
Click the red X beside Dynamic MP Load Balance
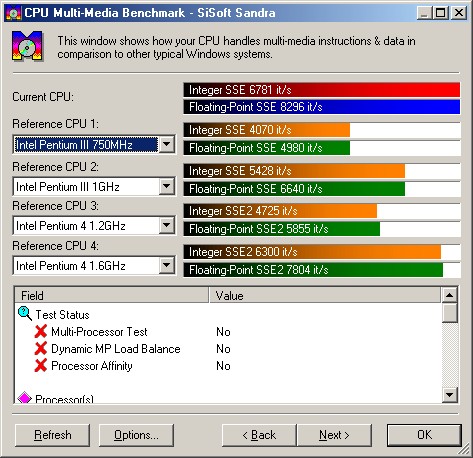point(41,349)
